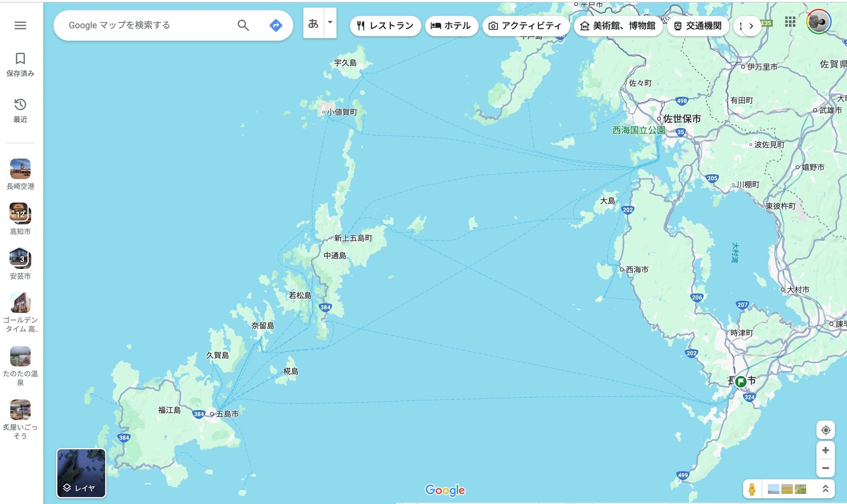
Task: Click the search magnifier icon
Action: click(243, 25)
